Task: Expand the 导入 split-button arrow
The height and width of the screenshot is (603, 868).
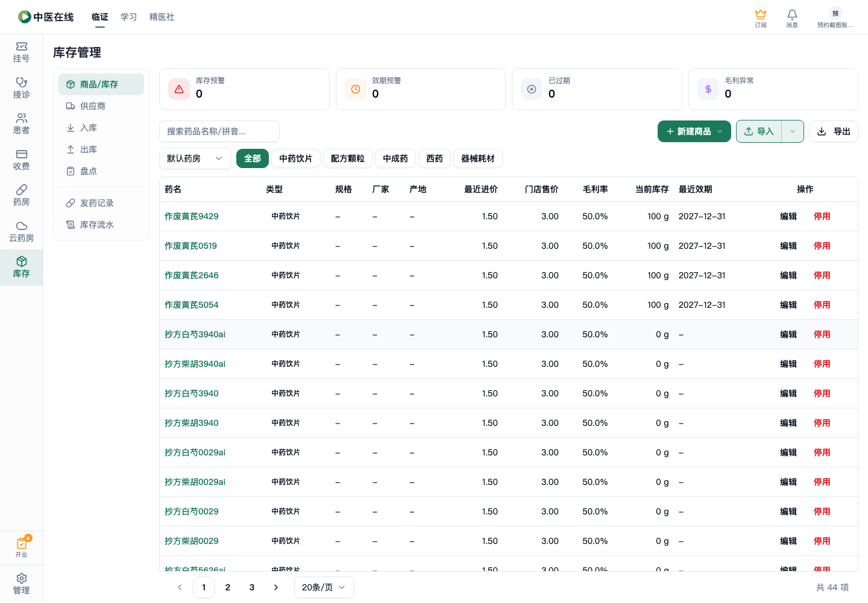Action: tap(793, 131)
